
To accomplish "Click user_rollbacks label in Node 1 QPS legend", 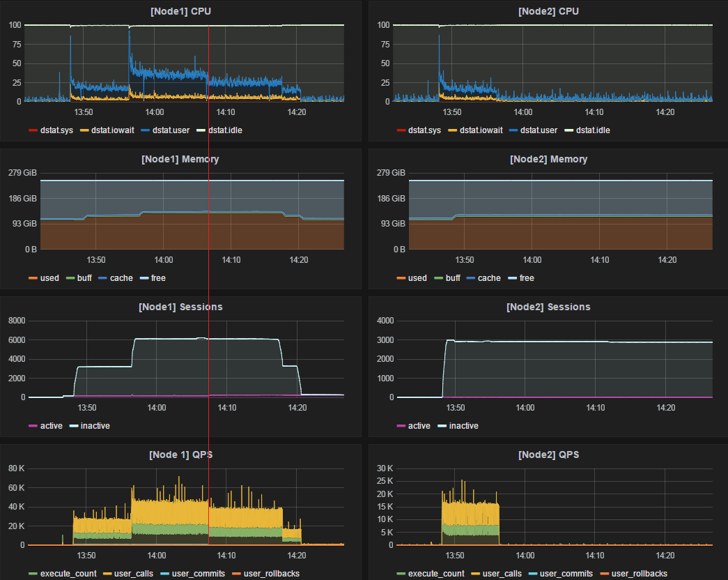I will pos(271,574).
